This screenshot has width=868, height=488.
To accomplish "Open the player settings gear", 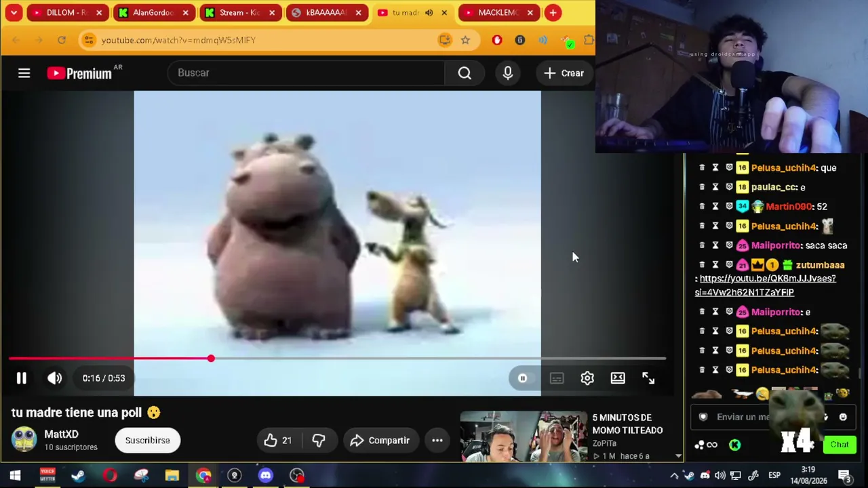I will [587, 378].
